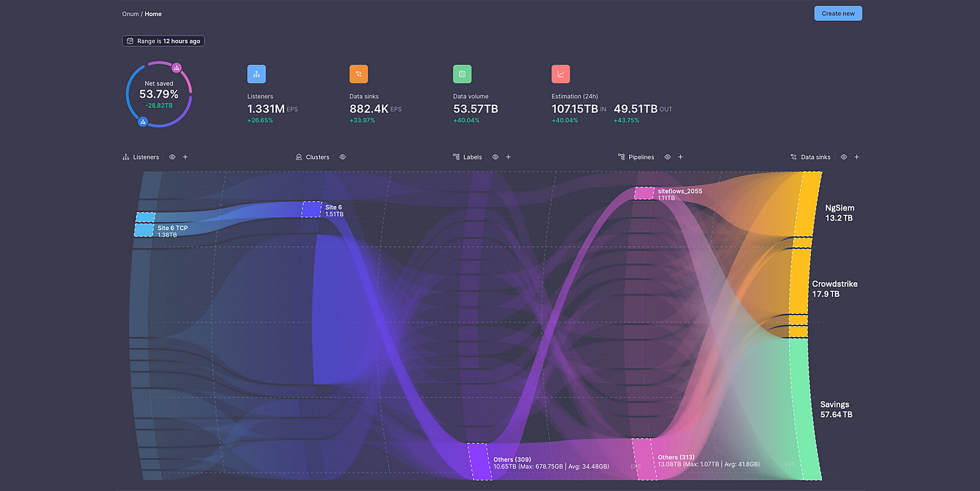The image size is (980, 491).
Task: Click the Pipelines column icon
Action: point(621,157)
